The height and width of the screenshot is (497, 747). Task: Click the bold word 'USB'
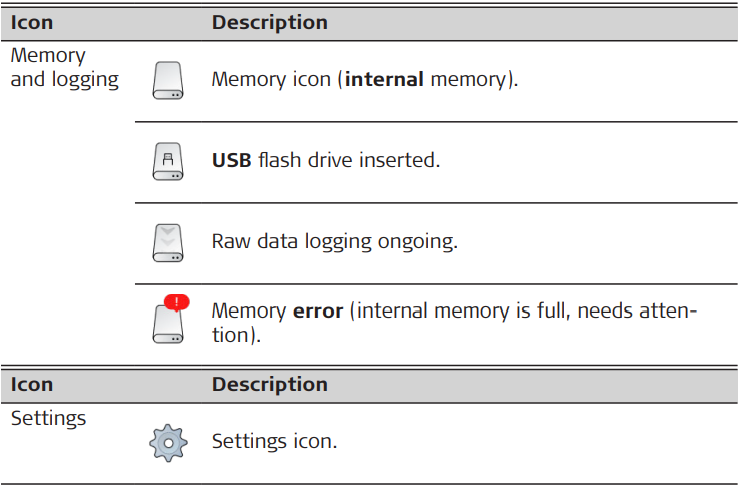point(231,160)
